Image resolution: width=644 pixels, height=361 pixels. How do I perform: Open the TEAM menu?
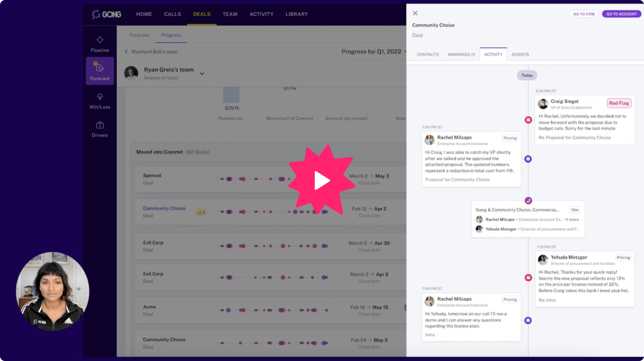[x=230, y=14]
